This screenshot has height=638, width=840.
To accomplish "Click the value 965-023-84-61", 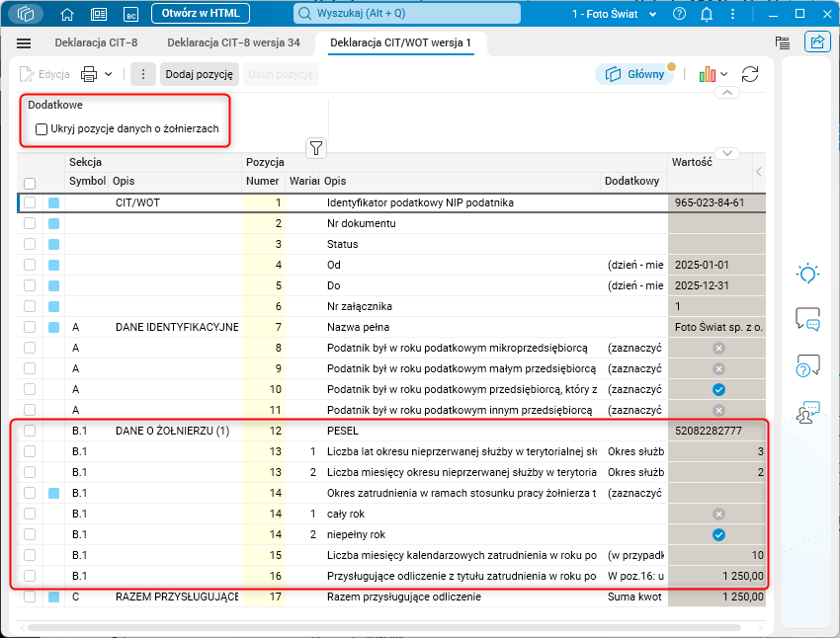I will coord(710,202).
